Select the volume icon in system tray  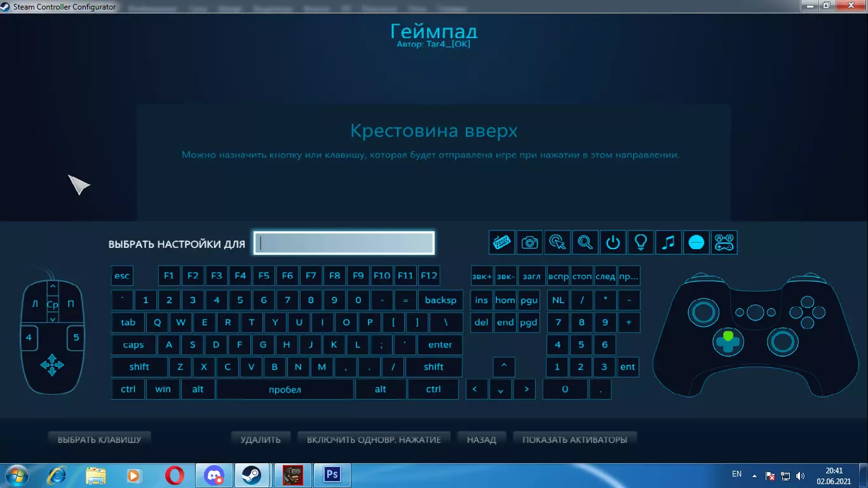(x=800, y=475)
